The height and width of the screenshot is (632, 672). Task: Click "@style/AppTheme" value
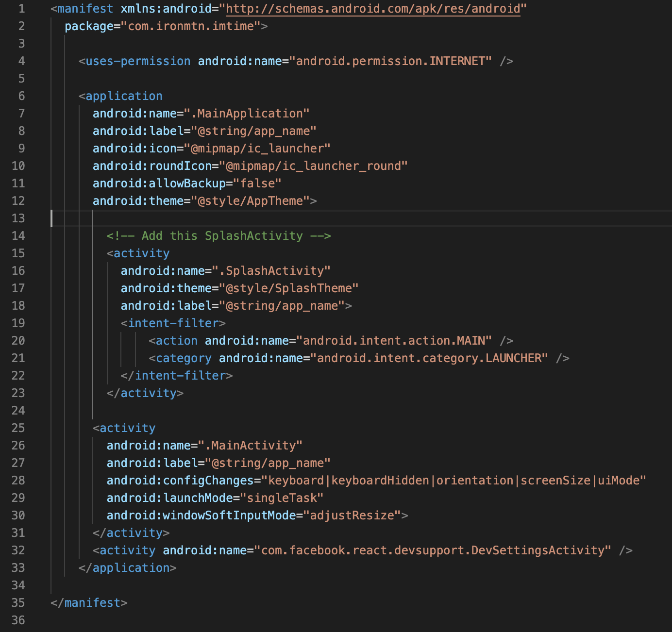250,201
